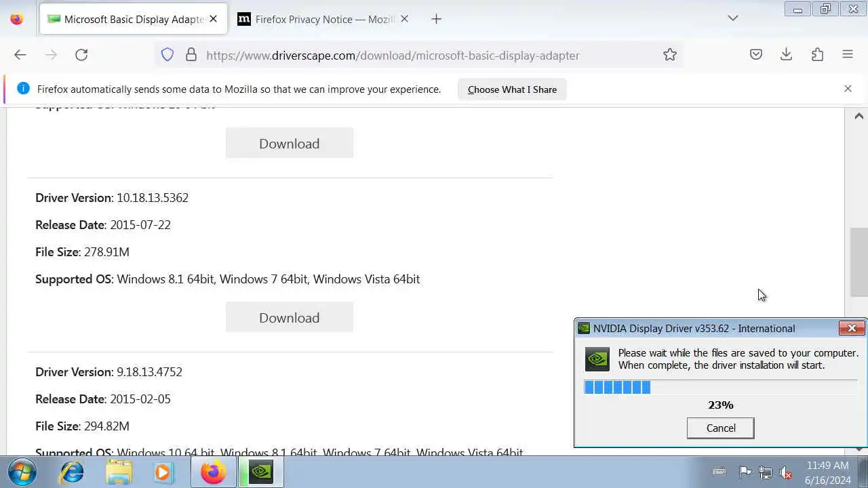Bookmark this page with the star

coord(670,55)
